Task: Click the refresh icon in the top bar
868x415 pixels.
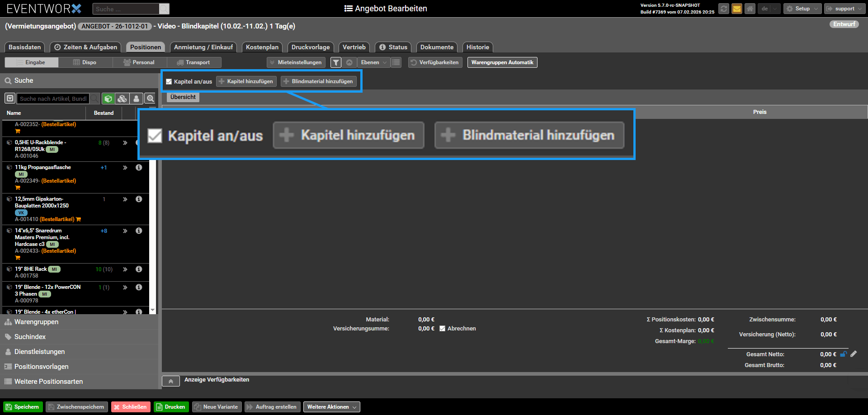Action: pos(723,9)
